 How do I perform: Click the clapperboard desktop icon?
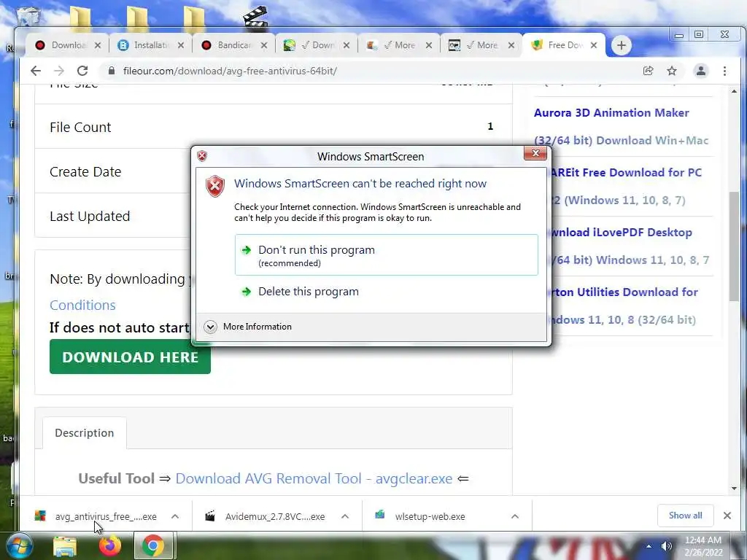255,16
